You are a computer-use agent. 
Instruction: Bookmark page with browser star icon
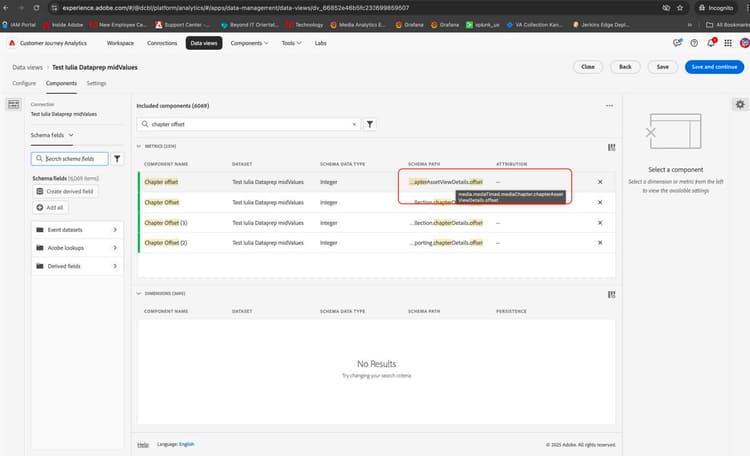[x=680, y=8]
